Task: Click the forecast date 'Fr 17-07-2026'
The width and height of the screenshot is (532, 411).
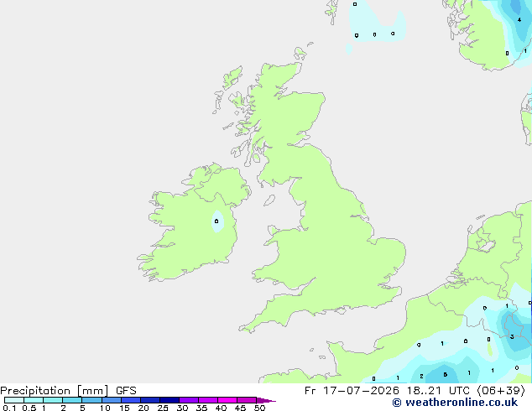Action: [352, 391]
